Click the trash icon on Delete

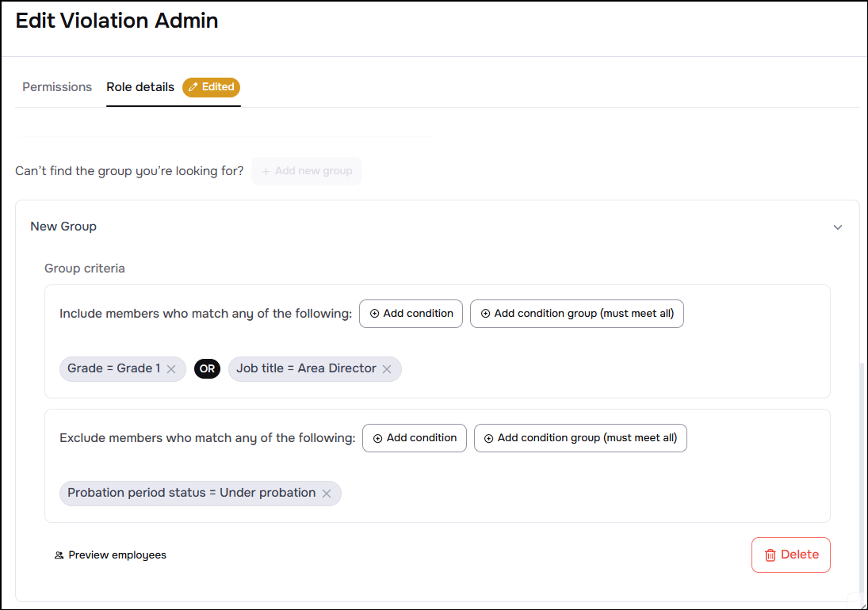tap(770, 555)
